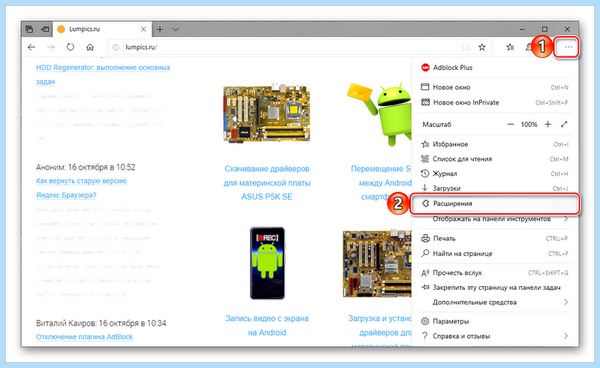This screenshot has height=368, width=600.
Task: Open Загрузки menu item
Action: pyautogui.click(x=495, y=188)
